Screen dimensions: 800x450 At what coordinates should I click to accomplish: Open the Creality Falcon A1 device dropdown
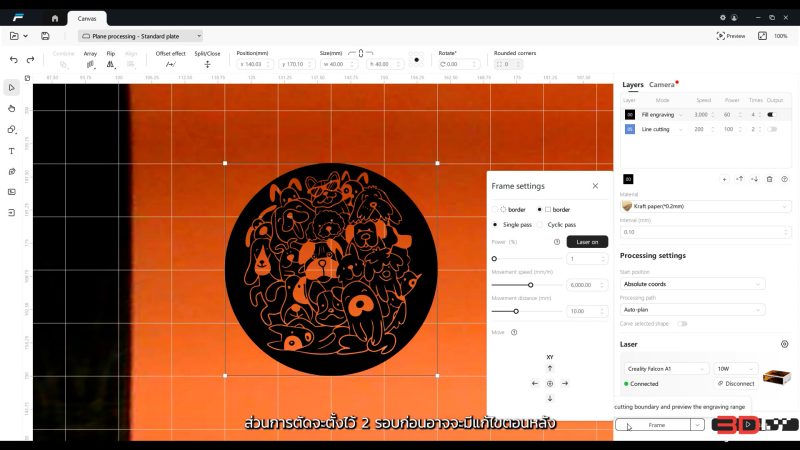click(x=666, y=368)
